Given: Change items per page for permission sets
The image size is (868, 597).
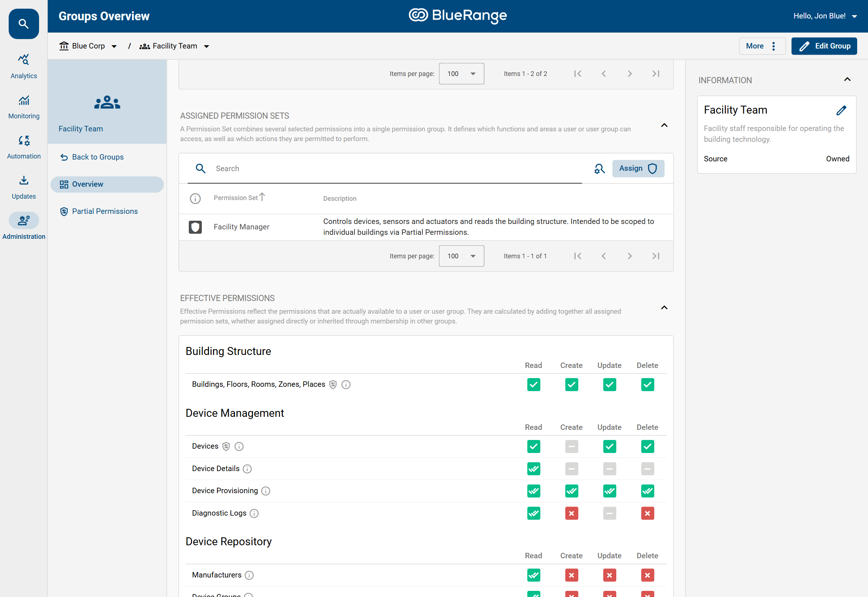Looking at the screenshot, I should click(461, 256).
